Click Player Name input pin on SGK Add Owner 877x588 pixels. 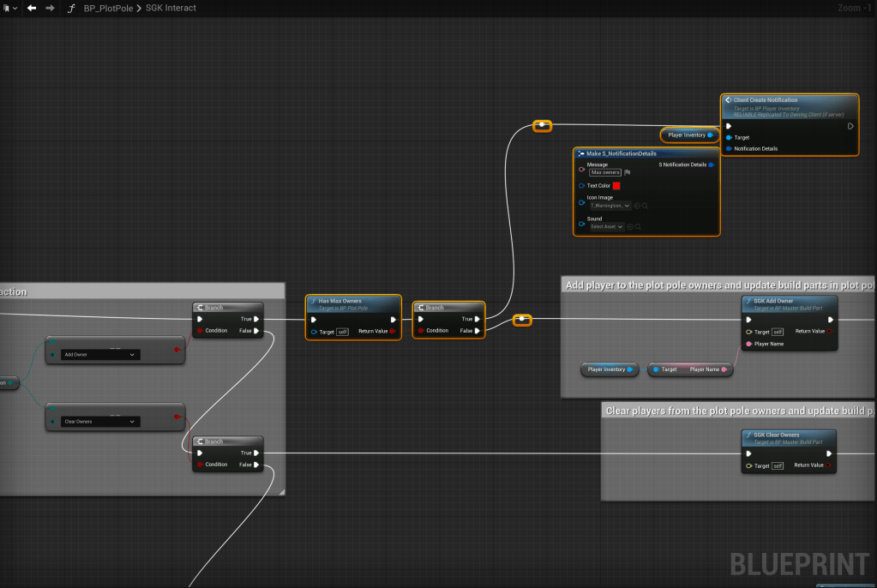click(x=748, y=344)
